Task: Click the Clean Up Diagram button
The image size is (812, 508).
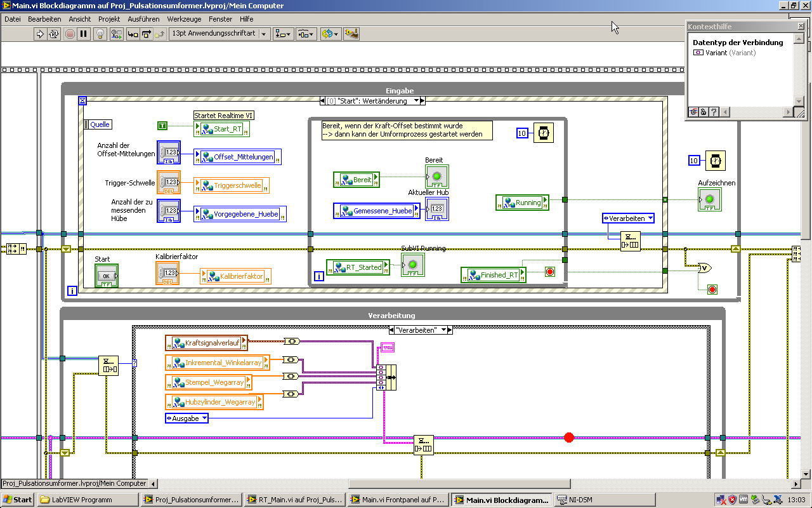Action: 351,34
